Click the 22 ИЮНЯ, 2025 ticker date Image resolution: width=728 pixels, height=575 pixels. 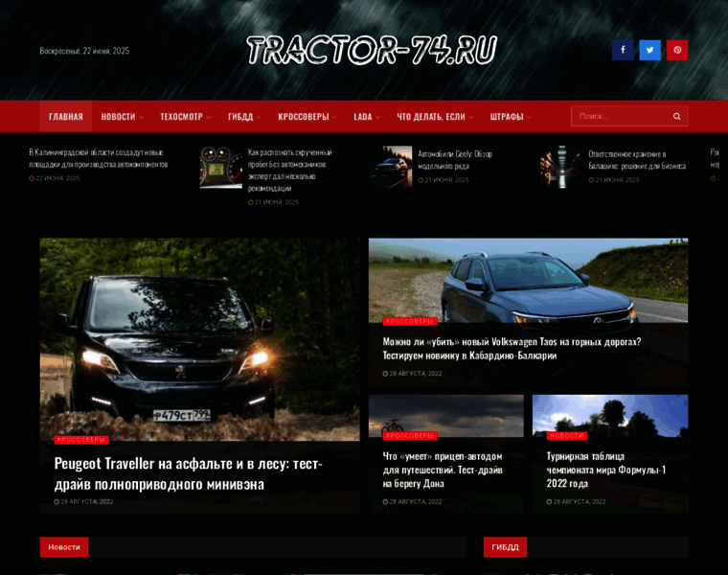coord(55,178)
